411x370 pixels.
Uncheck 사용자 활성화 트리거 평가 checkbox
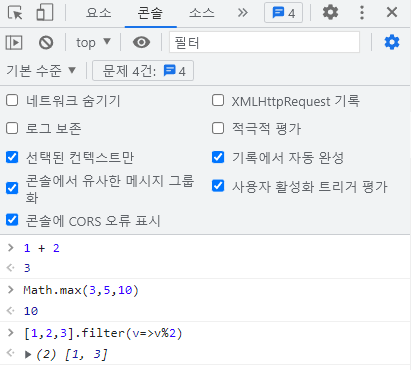pyautogui.click(x=218, y=186)
